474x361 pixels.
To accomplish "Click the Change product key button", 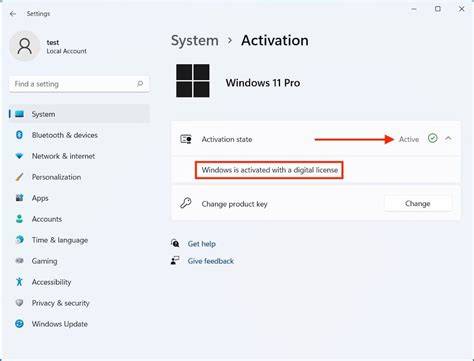I will click(418, 203).
